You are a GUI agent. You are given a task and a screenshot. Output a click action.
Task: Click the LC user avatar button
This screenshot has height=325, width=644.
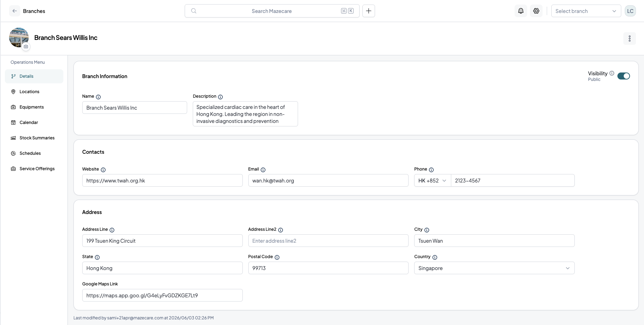[x=630, y=11]
